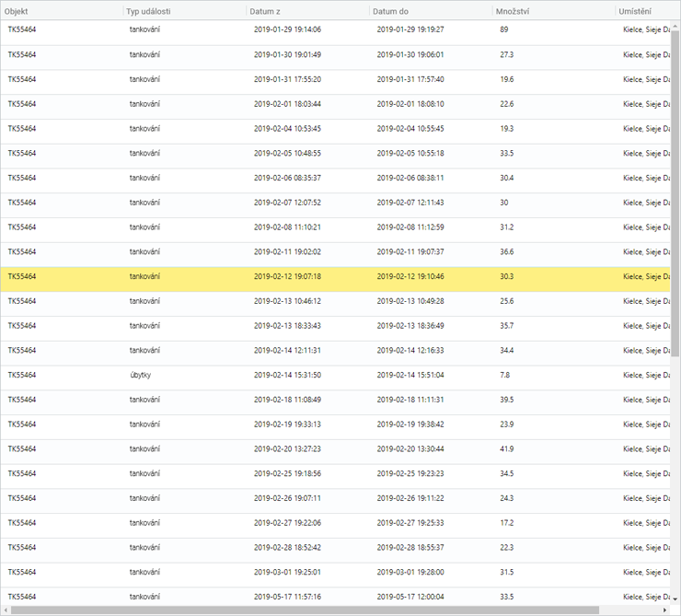Select cell 2019-02-27 19:22:06
The image size is (681, 616).
pyautogui.click(x=287, y=523)
